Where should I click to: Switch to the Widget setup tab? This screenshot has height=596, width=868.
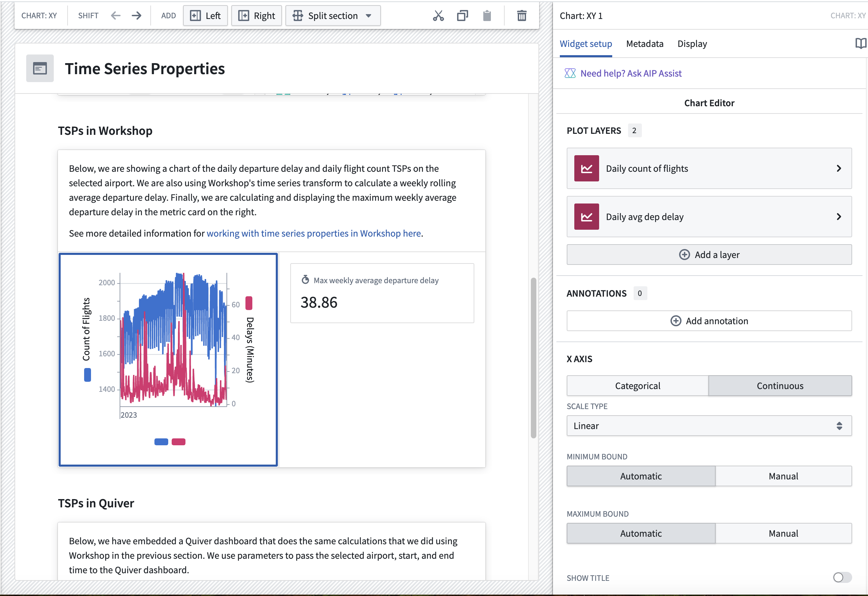pos(586,44)
